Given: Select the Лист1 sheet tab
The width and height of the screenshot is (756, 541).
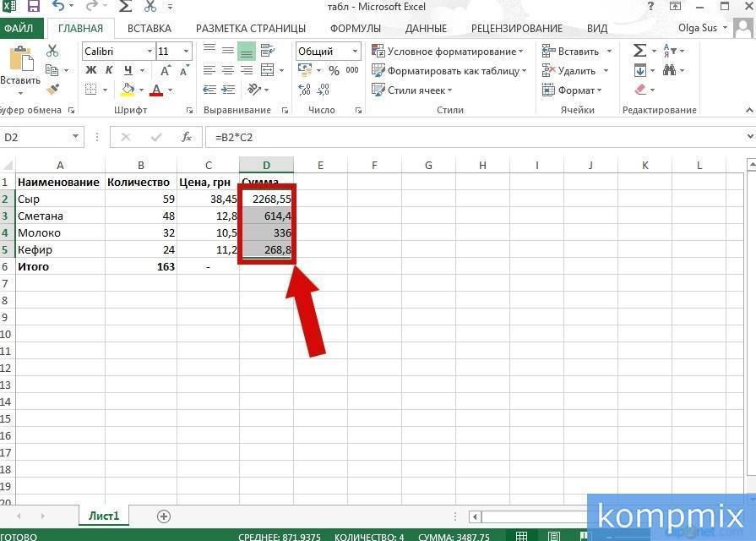Looking at the screenshot, I should [103, 515].
